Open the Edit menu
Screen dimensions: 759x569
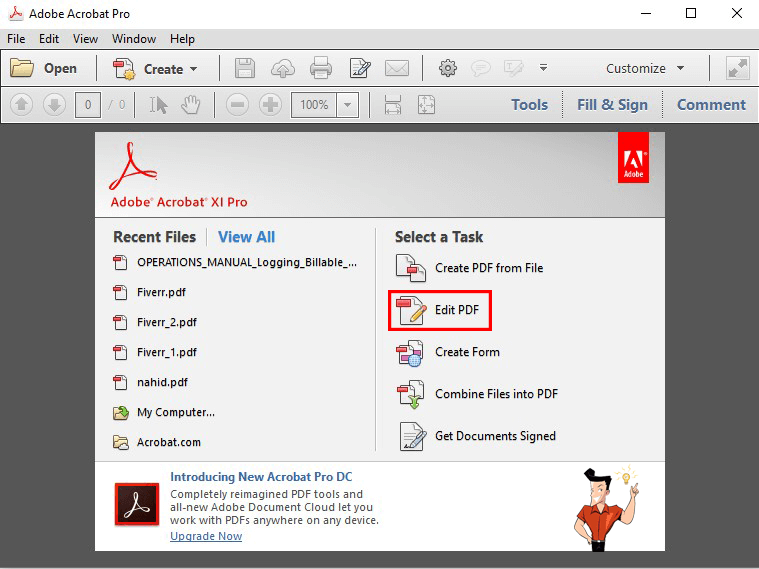point(49,39)
